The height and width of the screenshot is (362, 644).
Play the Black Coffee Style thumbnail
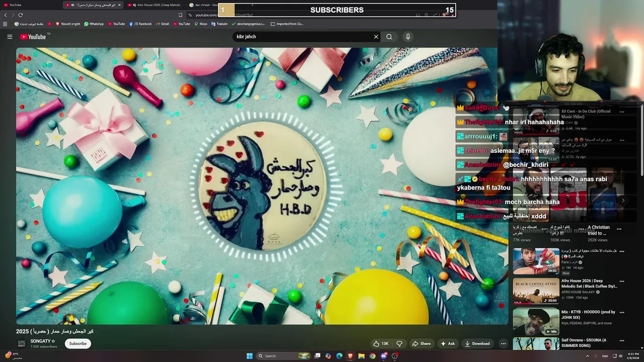(x=536, y=291)
